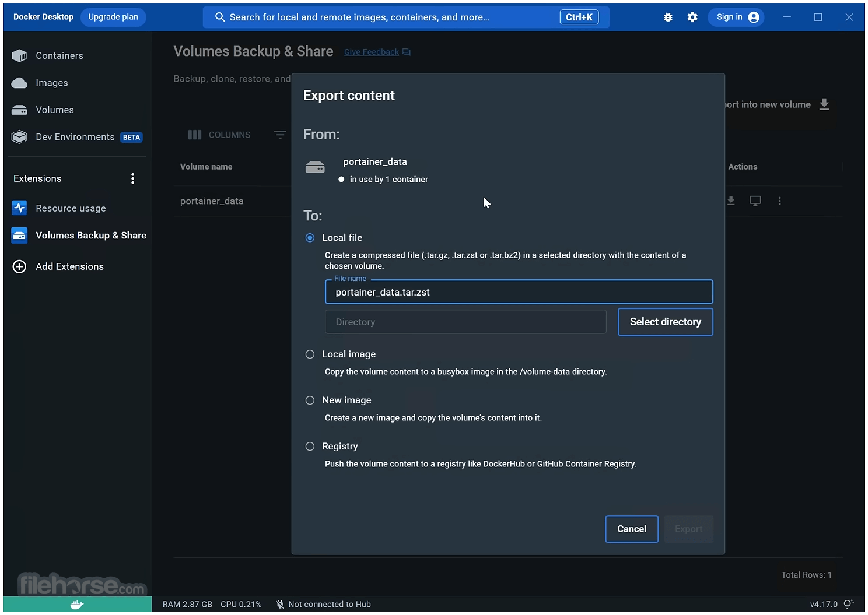The width and height of the screenshot is (868, 615).
Task: Click the Add Extensions plus icon
Action: [x=19, y=266]
